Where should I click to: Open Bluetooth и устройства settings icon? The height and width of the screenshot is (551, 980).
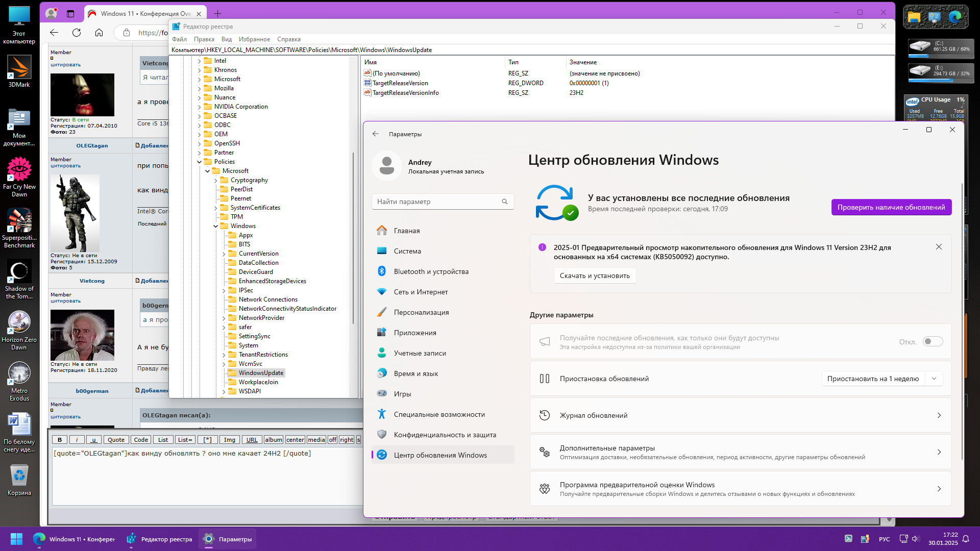pyautogui.click(x=382, y=271)
